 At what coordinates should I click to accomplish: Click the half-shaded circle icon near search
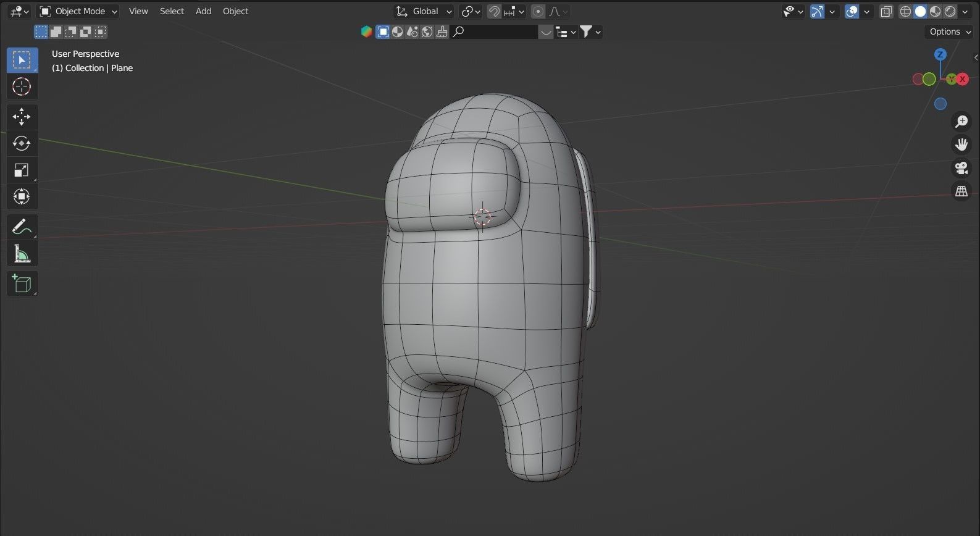point(398,31)
